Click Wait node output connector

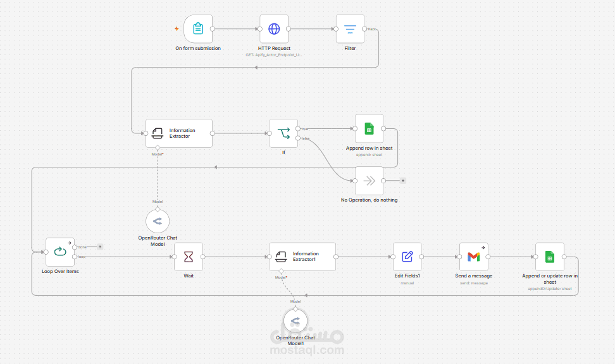click(x=202, y=257)
